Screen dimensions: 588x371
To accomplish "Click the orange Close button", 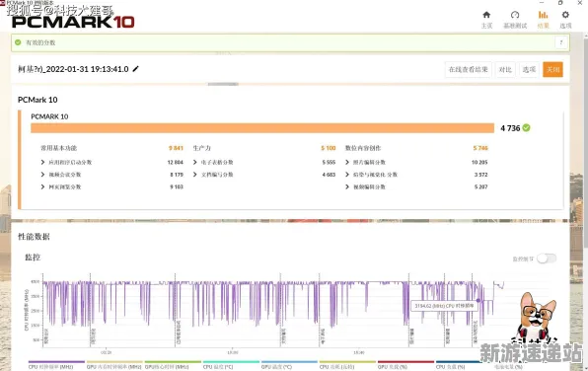I will coord(552,70).
